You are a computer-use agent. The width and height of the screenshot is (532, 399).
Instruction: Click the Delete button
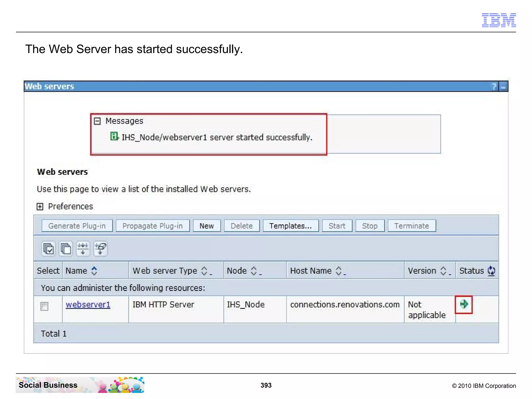tap(242, 226)
